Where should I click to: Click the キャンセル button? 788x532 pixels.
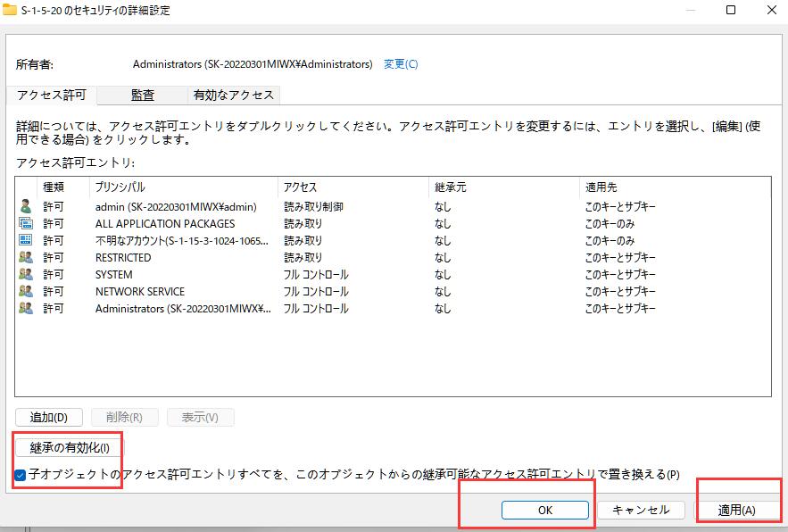(640, 510)
